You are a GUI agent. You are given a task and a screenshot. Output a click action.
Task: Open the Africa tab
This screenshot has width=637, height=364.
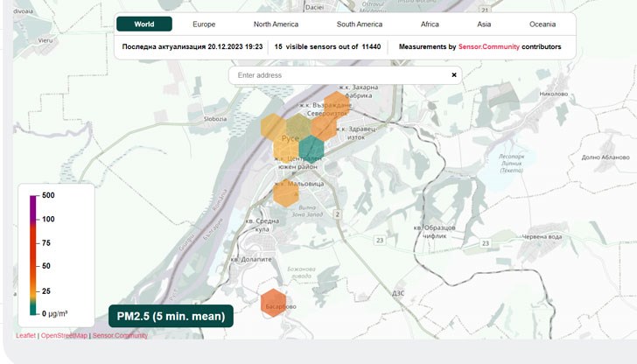pos(430,24)
